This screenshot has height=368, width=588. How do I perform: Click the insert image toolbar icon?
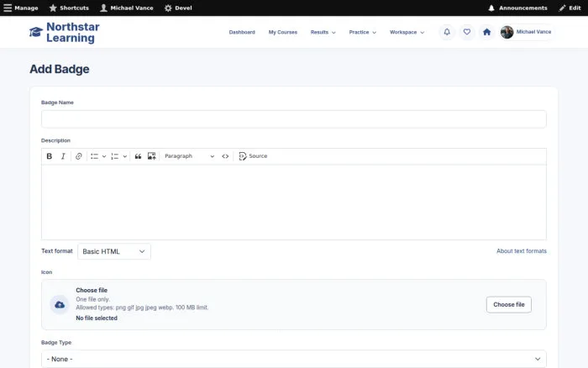(151, 156)
